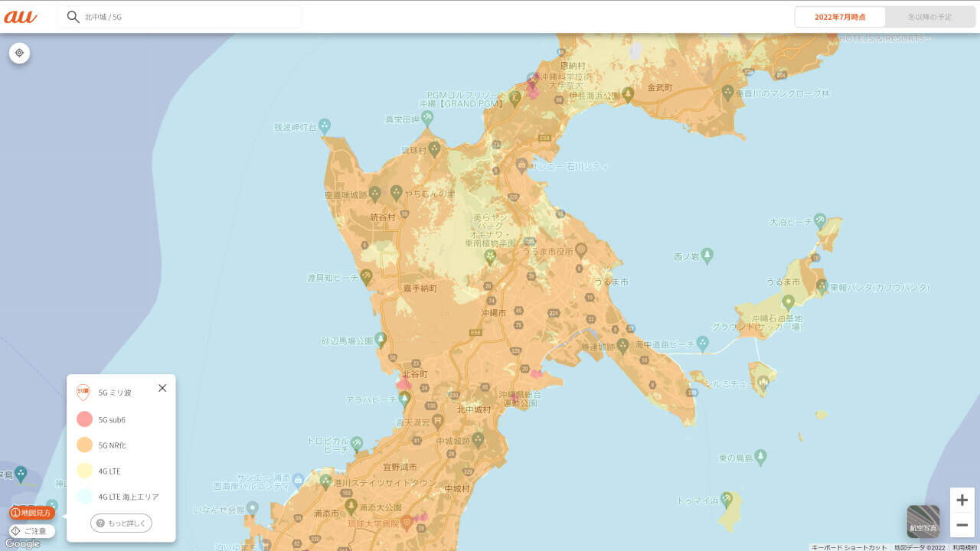Viewport: 980px width, 551px height.
Task: Open キーボード ショートカット link
Action: (x=849, y=547)
